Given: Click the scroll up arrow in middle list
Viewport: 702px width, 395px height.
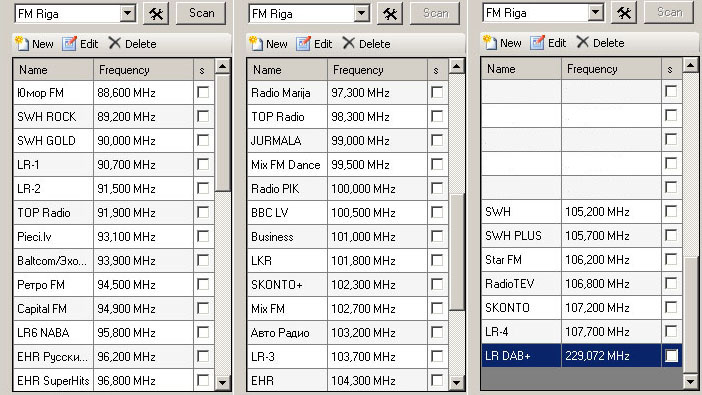Looking at the screenshot, I should [x=457, y=67].
